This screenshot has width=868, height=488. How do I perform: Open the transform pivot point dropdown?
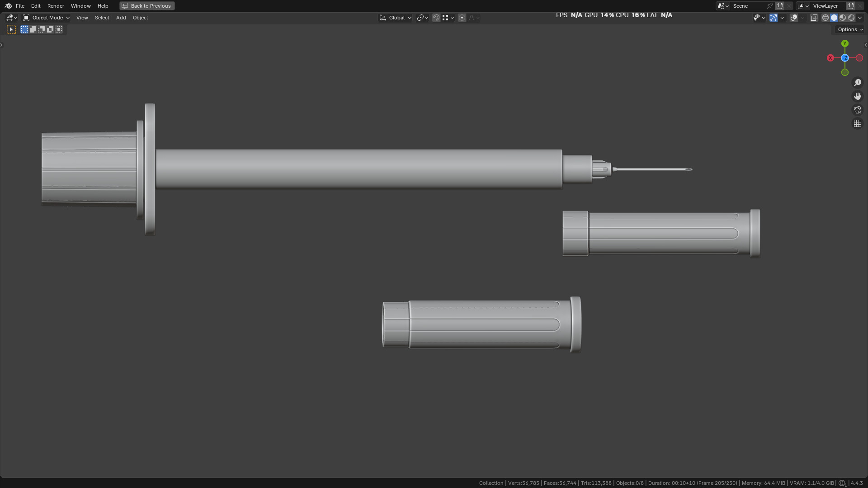click(x=422, y=18)
